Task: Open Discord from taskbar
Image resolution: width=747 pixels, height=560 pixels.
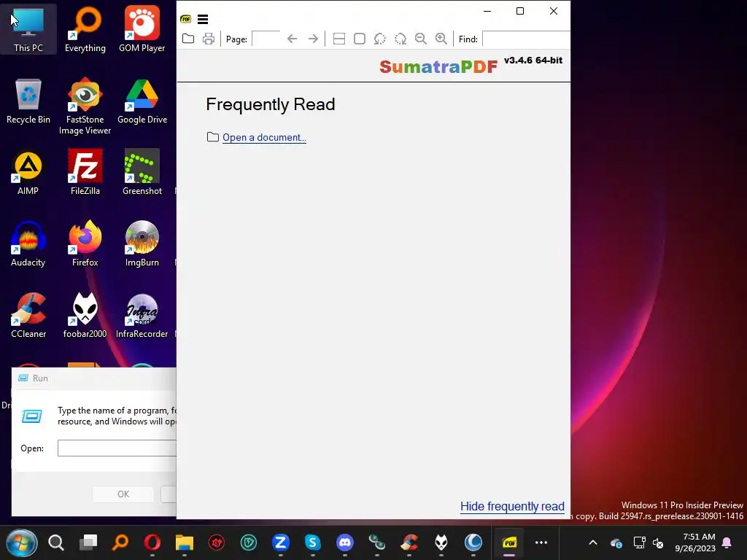Action: pyautogui.click(x=345, y=542)
